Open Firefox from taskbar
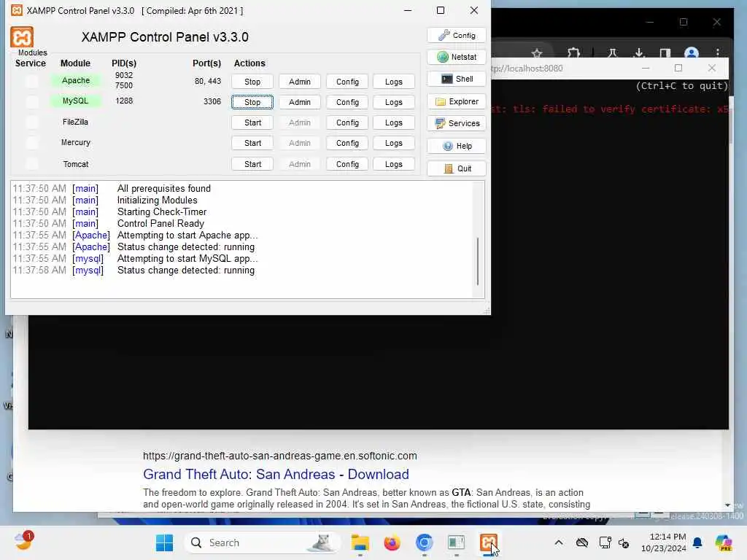 (392, 542)
